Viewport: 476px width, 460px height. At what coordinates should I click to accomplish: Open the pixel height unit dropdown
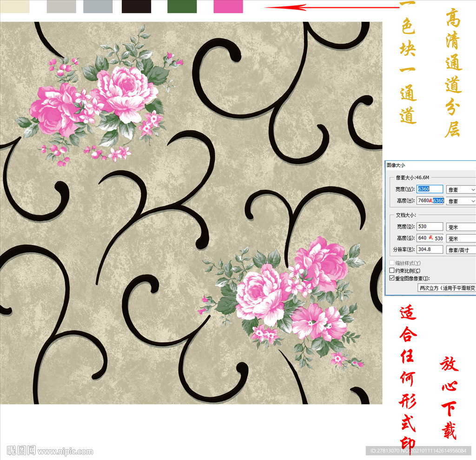tap(461, 201)
